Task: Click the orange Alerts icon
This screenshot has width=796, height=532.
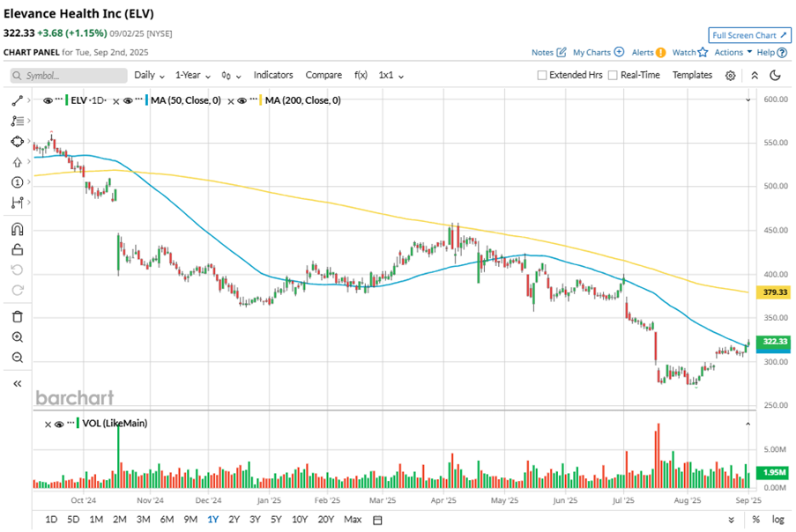Action: pyautogui.click(x=660, y=52)
